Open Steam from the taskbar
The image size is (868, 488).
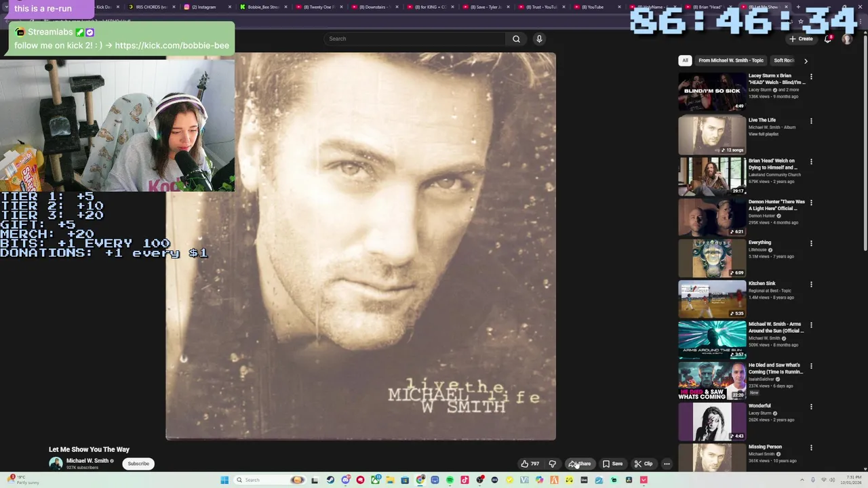330,480
